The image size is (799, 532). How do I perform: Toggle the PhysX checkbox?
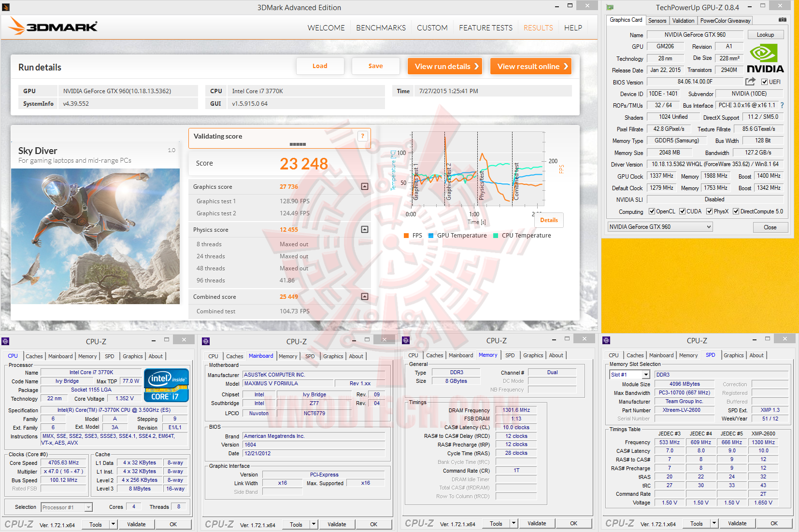coord(709,211)
